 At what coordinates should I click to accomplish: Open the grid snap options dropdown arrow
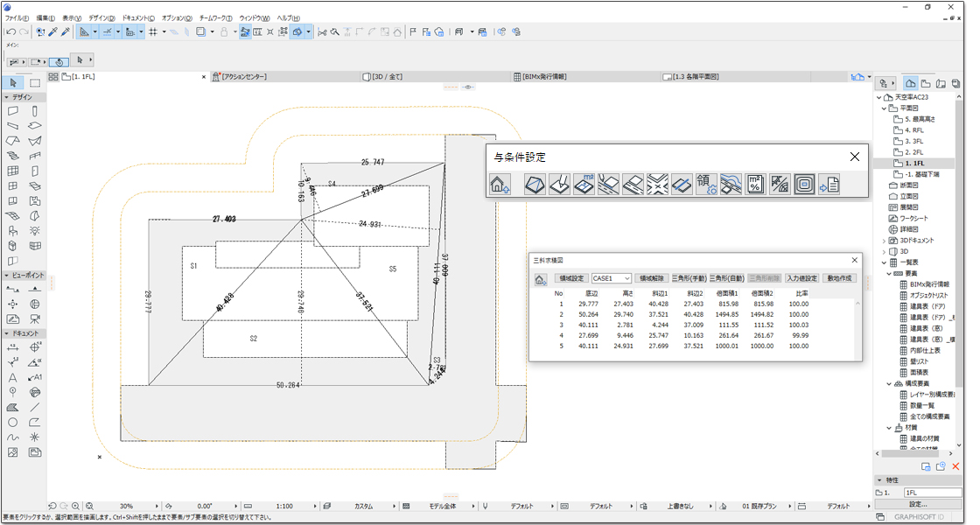pyautogui.click(x=164, y=31)
